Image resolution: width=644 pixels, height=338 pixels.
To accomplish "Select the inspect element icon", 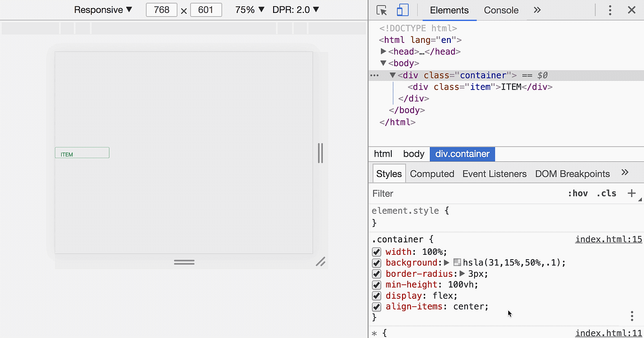I will pos(382,10).
